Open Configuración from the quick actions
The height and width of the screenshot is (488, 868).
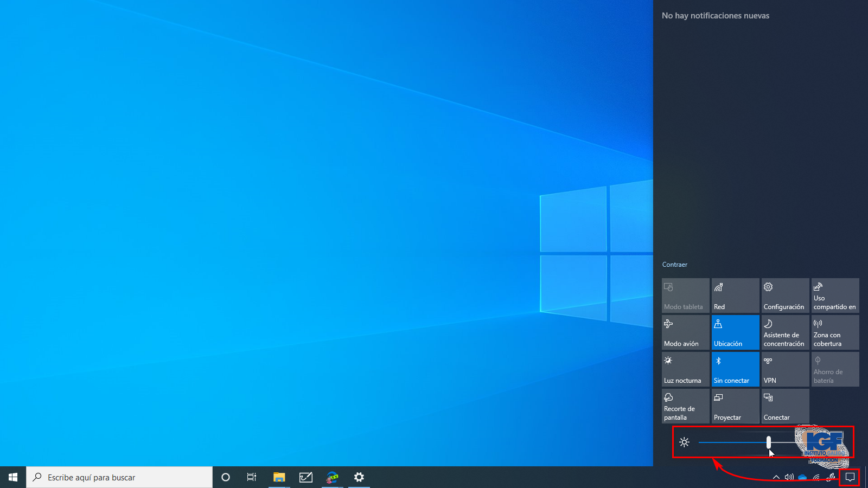coord(785,296)
